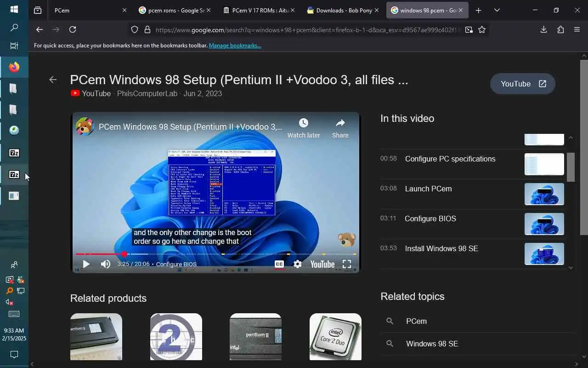The width and height of the screenshot is (588, 368).
Task: Open the touch keyboard tray icon
Action: click(14, 314)
